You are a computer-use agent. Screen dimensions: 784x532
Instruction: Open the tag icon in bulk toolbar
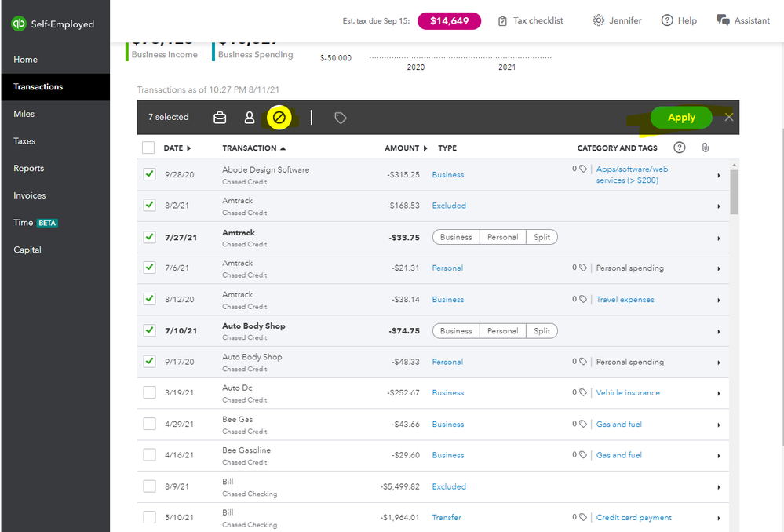341,118
